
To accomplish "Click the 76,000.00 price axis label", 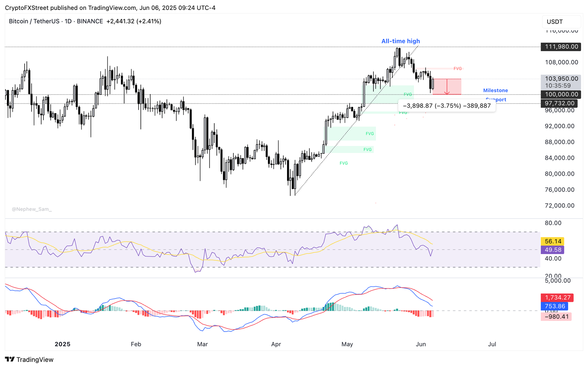I will coord(560,190).
